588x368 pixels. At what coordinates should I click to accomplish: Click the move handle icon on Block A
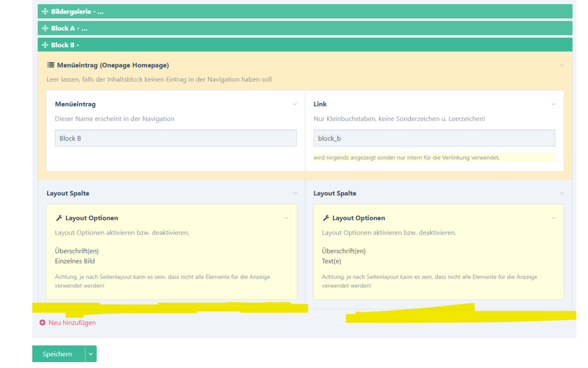pos(45,28)
